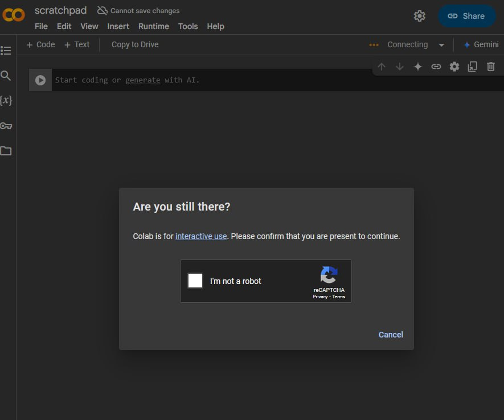
Task: Click the Share button
Action: point(467,16)
